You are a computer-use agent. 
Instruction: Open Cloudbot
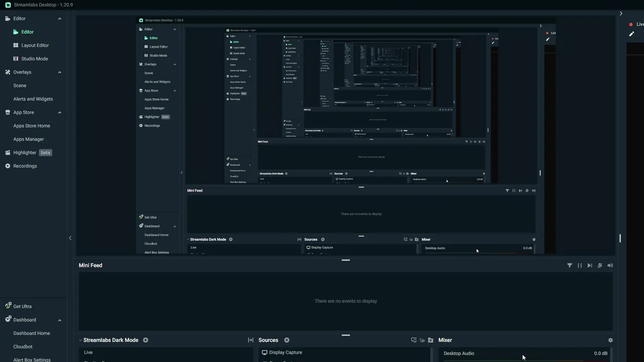(x=23, y=346)
